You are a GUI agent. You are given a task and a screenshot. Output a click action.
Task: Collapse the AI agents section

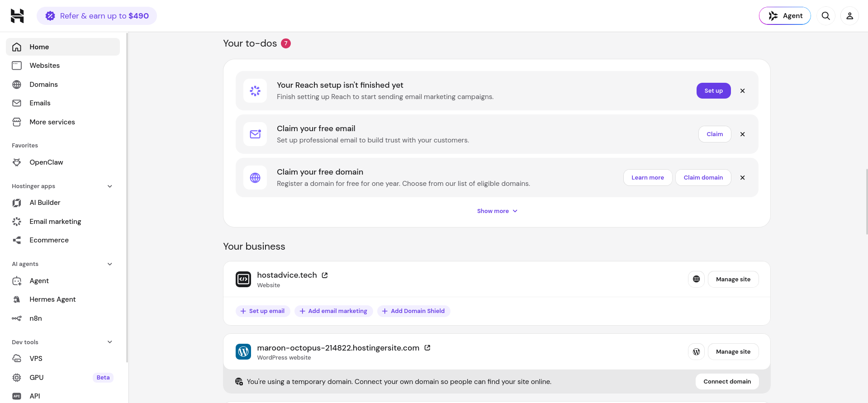click(110, 264)
